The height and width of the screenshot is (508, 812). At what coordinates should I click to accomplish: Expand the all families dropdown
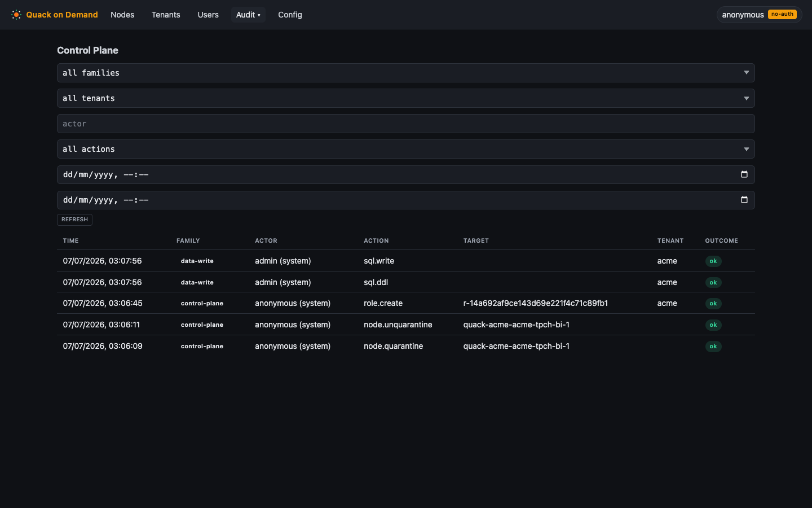406,73
